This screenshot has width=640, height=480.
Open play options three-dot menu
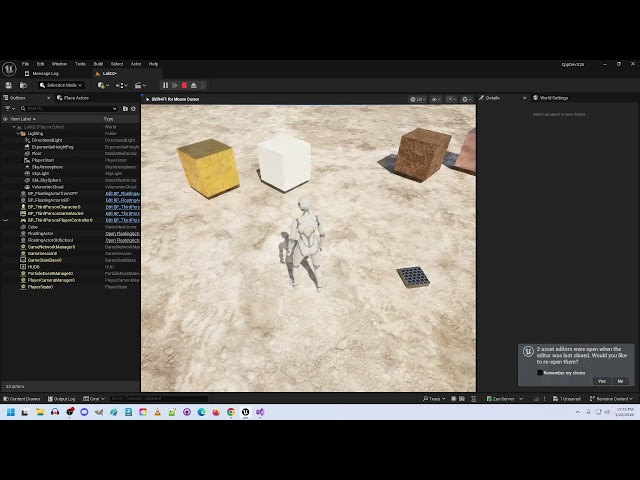pos(203,85)
